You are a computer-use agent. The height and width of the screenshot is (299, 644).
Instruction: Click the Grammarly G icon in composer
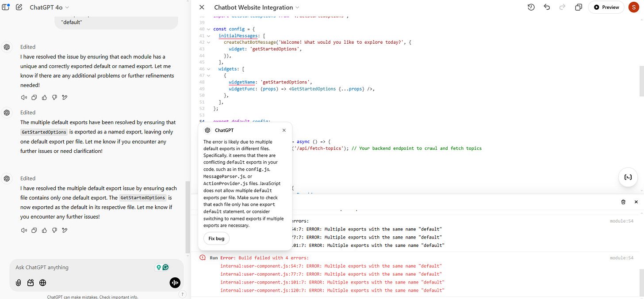[166, 267]
